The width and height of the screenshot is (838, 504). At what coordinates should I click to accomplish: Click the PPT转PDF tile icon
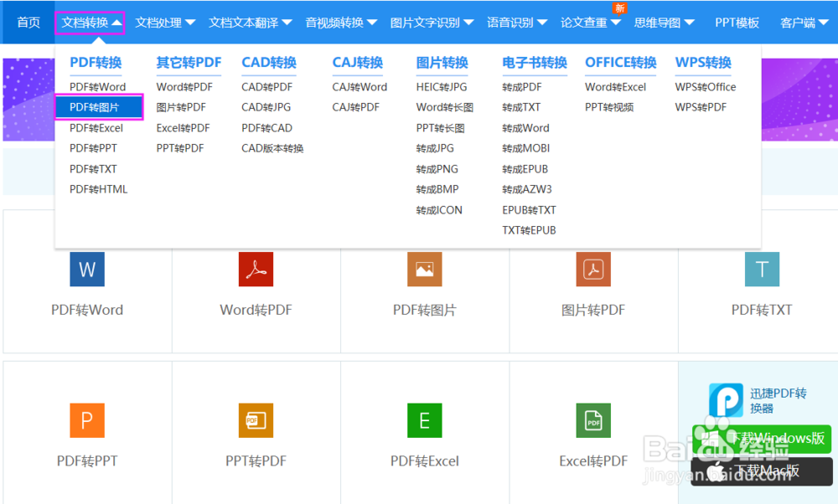256,420
